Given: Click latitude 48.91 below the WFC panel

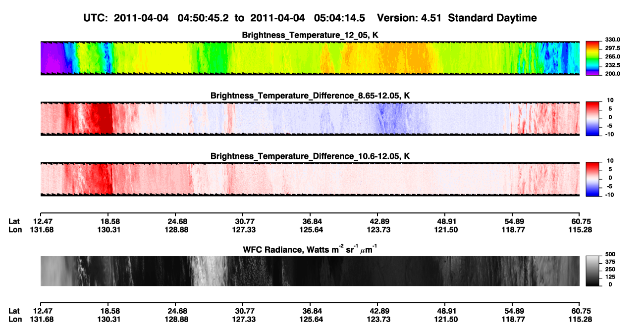Looking at the screenshot, I should pos(445,311).
